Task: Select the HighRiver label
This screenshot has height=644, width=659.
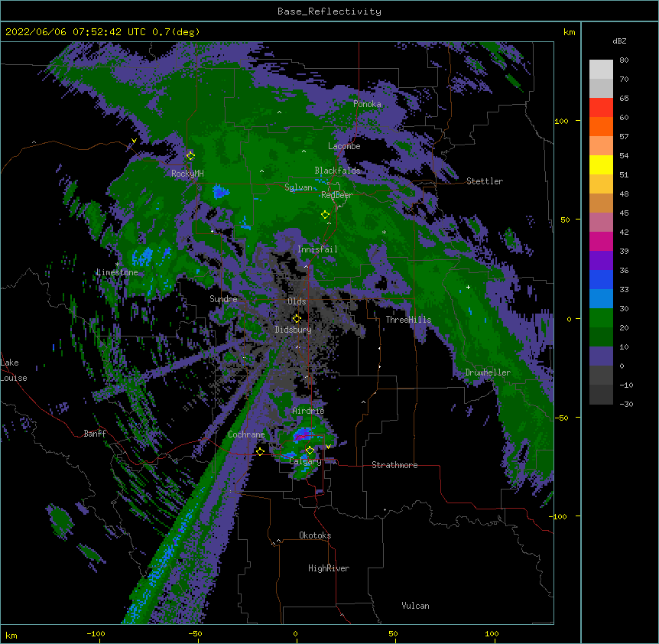Action: [x=329, y=568]
